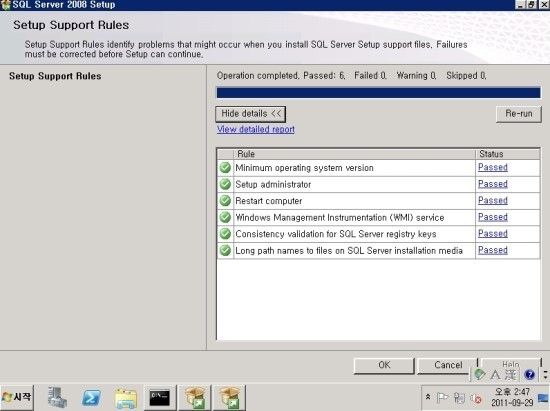Image resolution: width=550 pixels, height=411 pixels.
Task: Click the SQL Server 2008 Setup title icon
Action: pos(6,5)
